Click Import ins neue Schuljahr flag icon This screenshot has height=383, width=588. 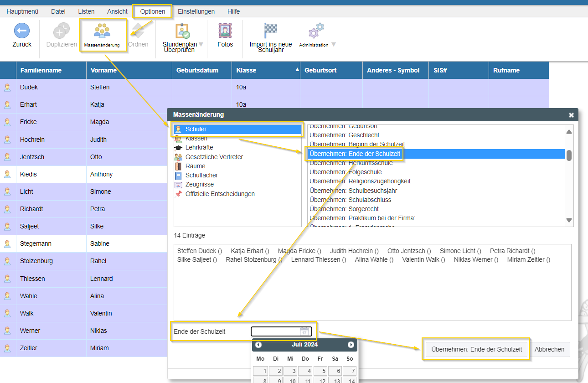pyautogui.click(x=271, y=31)
